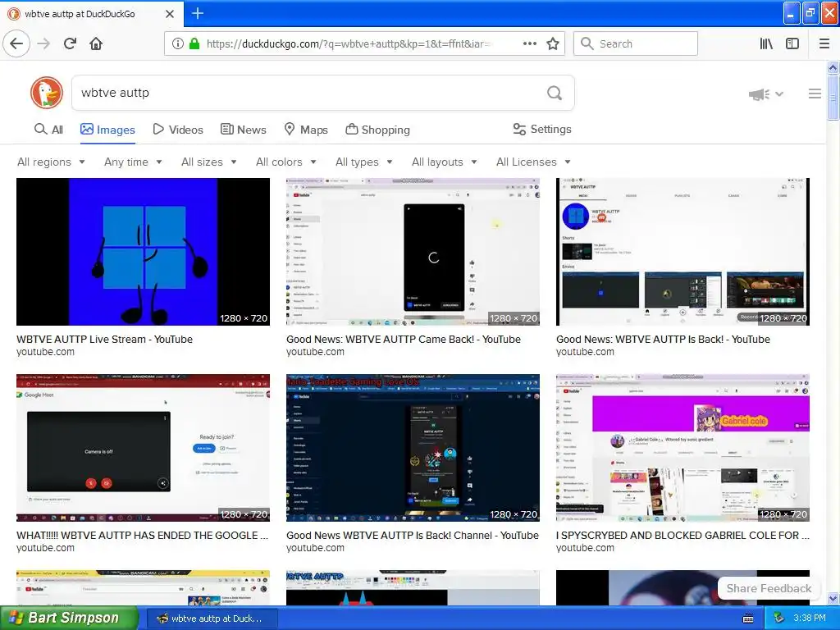Expand the Any time filter

click(133, 162)
